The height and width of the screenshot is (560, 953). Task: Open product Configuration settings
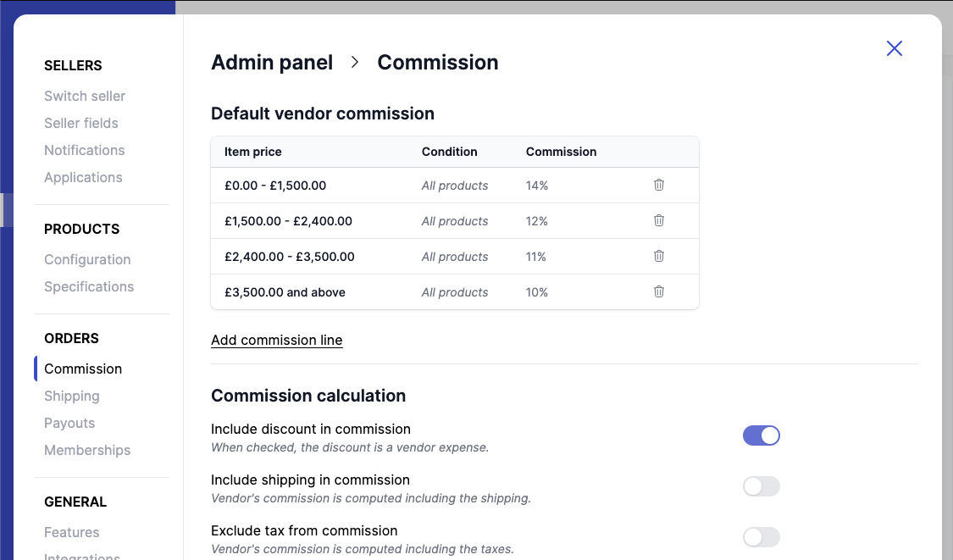(86, 259)
